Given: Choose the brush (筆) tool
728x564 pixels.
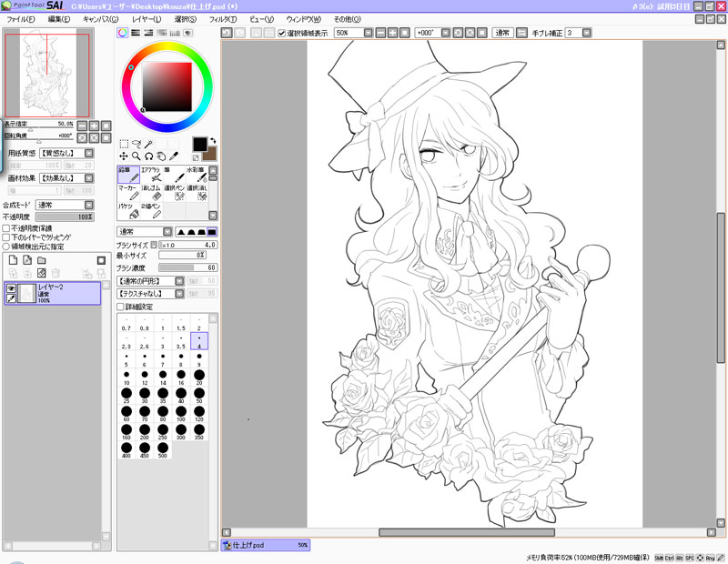Looking at the screenshot, I should pyautogui.click(x=174, y=175).
